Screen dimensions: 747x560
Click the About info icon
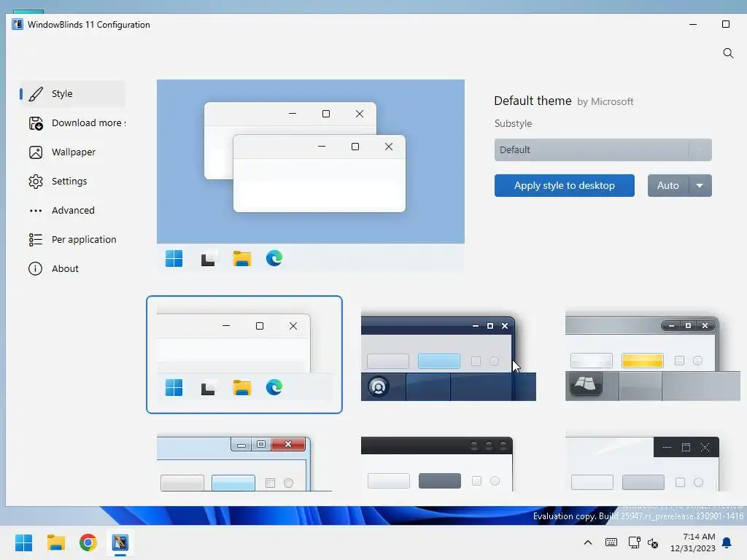[35, 268]
